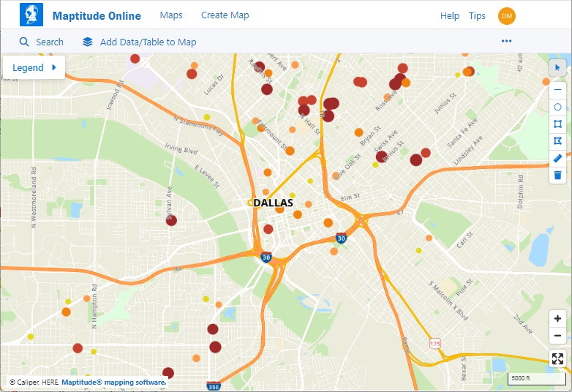Open the DM user account menu

pos(506,16)
